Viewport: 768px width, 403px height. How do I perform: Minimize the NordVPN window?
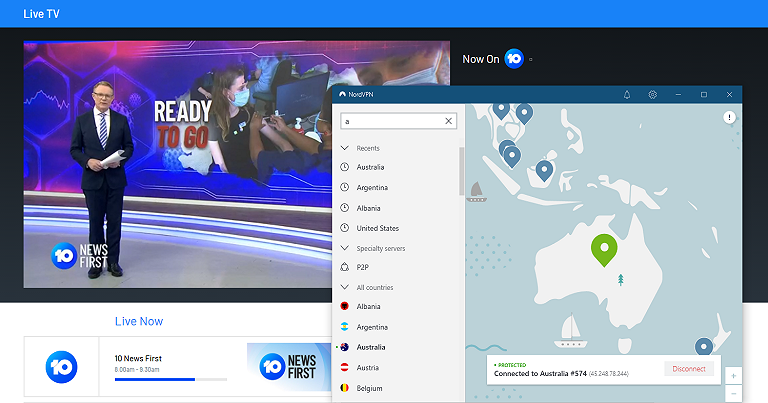click(x=678, y=95)
